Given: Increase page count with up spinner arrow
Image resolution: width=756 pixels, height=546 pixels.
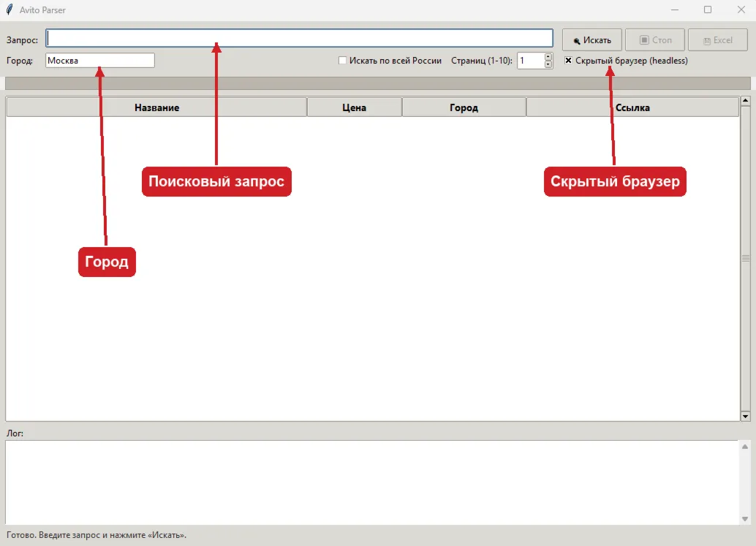Looking at the screenshot, I should click(x=548, y=57).
